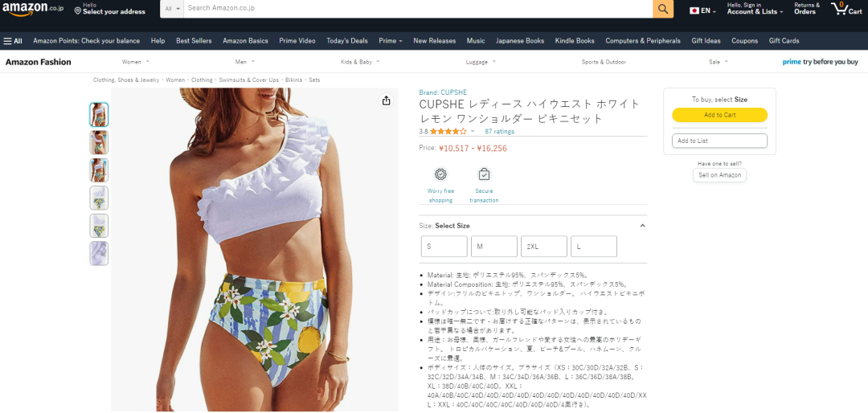Open the Women fashion menu

(x=136, y=62)
